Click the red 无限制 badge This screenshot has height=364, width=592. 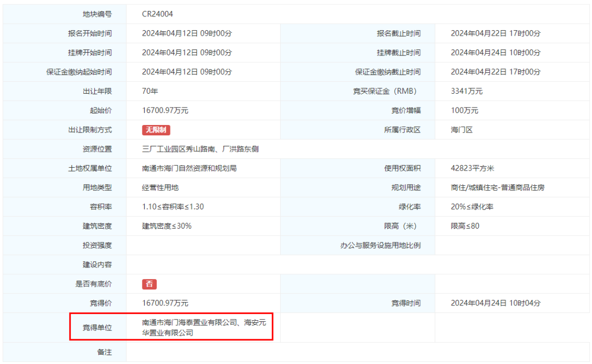156,130
